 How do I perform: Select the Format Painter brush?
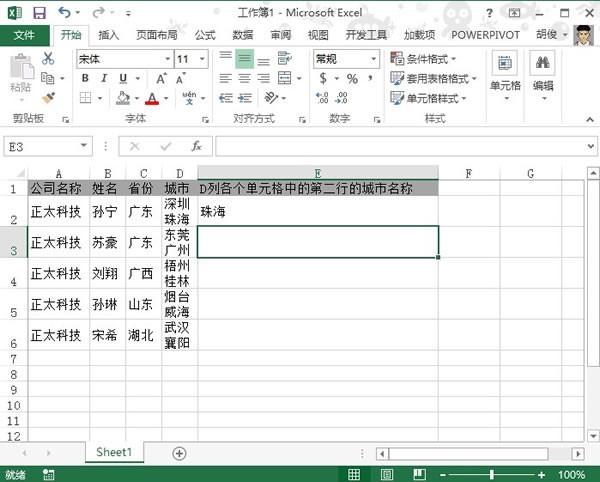pyautogui.click(x=48, y=98)
